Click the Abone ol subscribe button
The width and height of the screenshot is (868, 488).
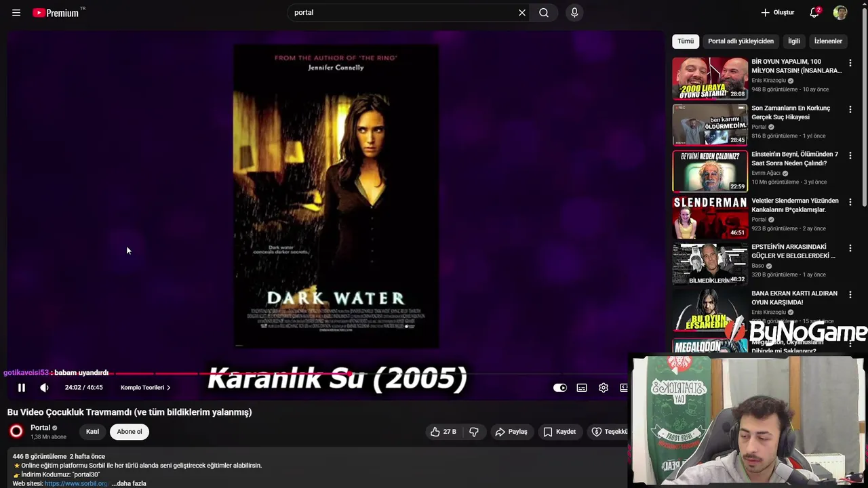tap(130, 432)
